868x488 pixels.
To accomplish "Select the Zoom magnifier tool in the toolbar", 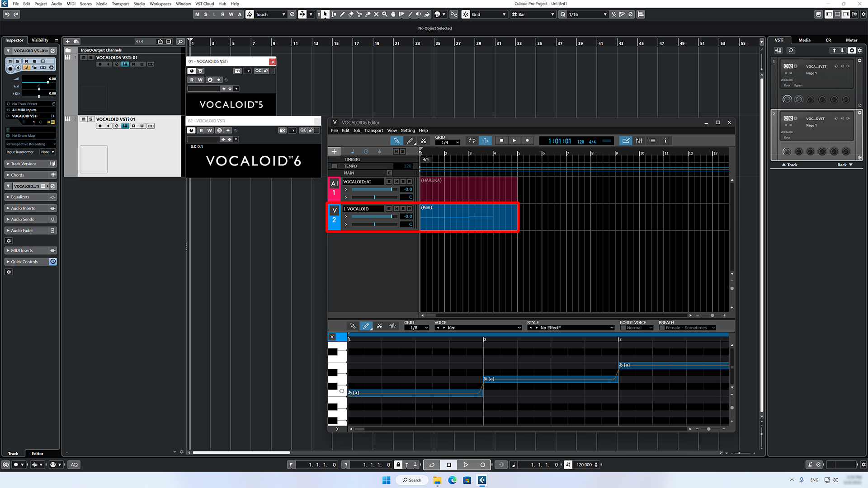I will (x=385, y=14).
